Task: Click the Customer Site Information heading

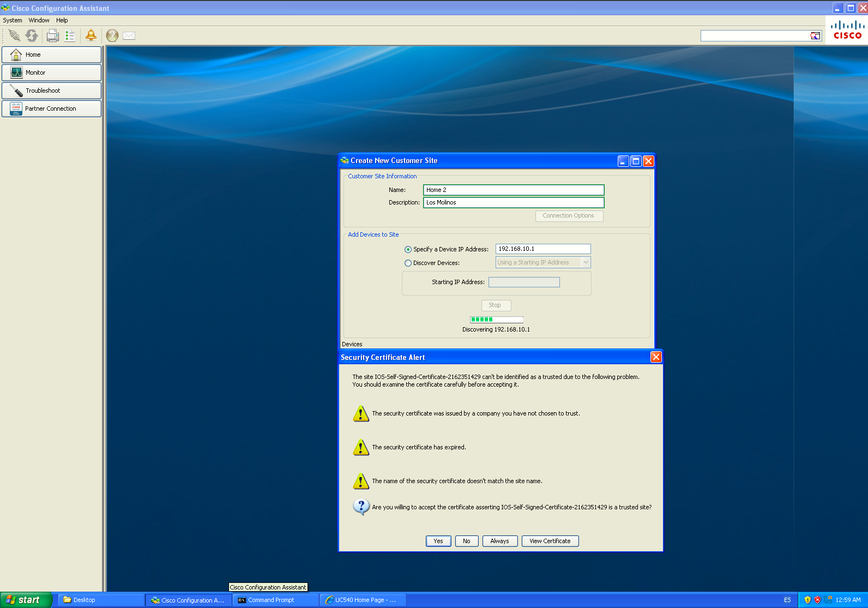Action: click(382, 176)
